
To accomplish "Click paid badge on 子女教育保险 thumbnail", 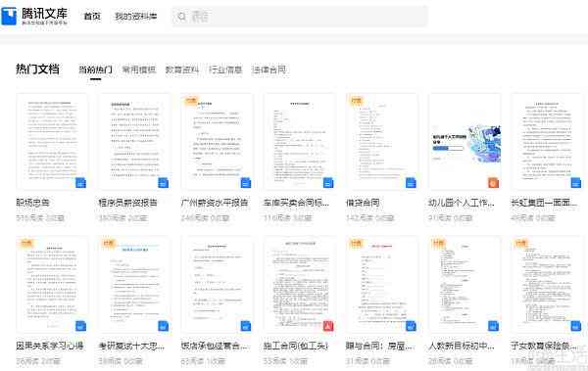I will 521,243.
